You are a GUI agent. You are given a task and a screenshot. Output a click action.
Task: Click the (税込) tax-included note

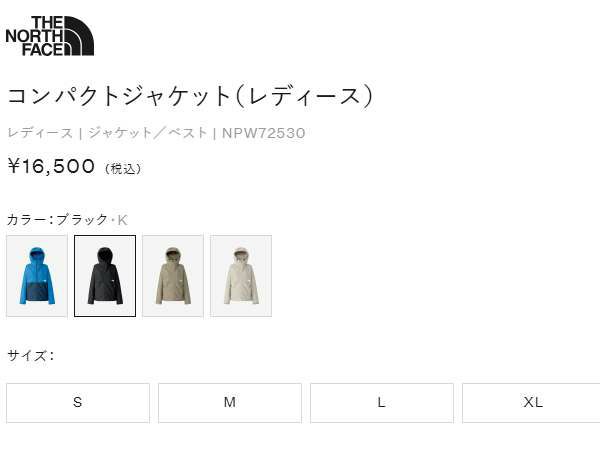pos(123,168)
